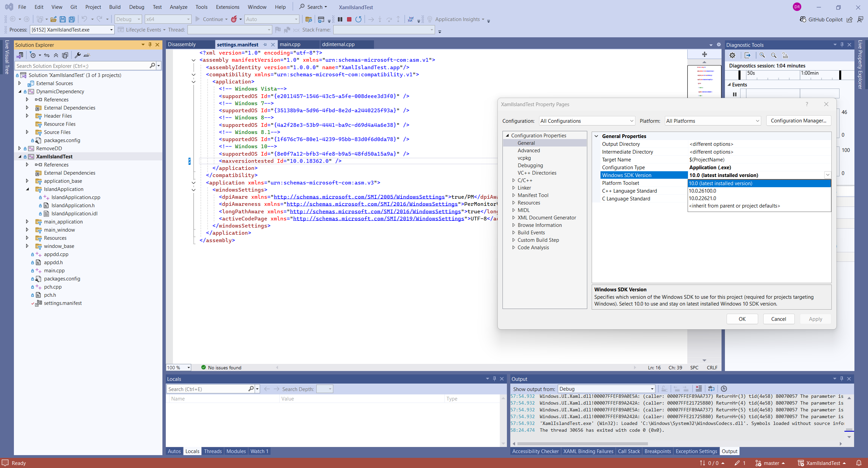Click Zoom Out in Diagnostic Tools
Viewport: 868px width, 468px height.
(x=774, y=55)
